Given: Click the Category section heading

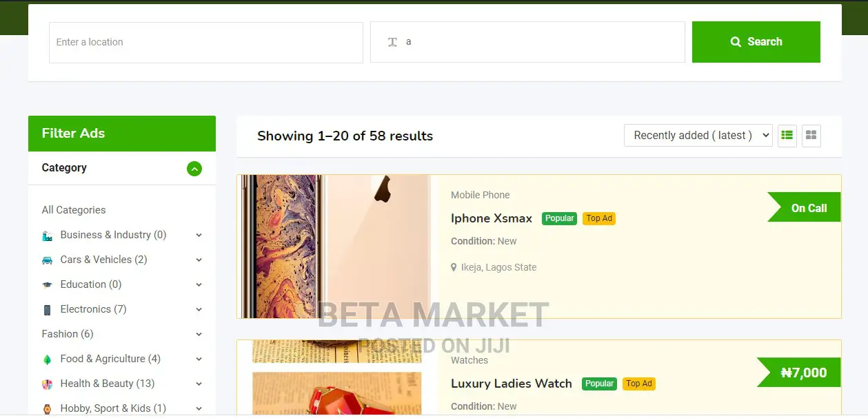Looking at the screenshot, I should 64,167.
